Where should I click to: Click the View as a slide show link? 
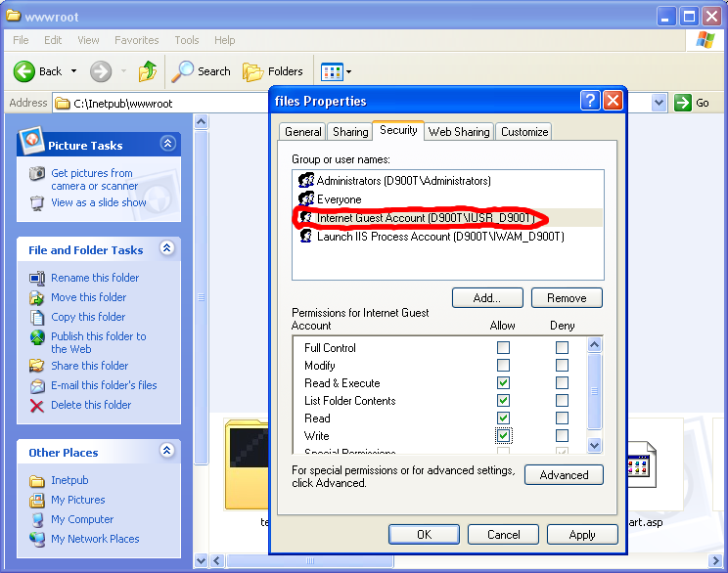click(99, 202)
